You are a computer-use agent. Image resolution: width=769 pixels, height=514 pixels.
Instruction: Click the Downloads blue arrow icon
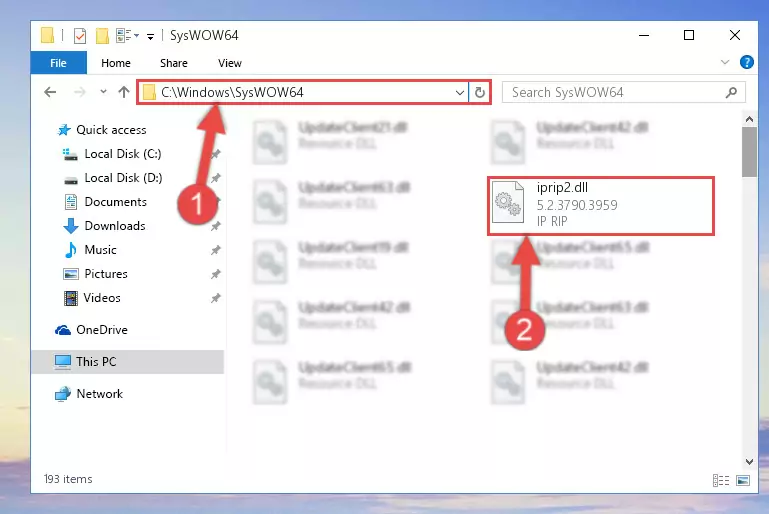pos(71,226)
